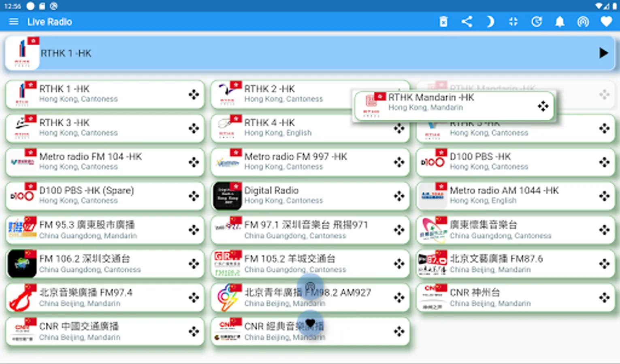This screenshot has height=364, width=620.
Task: Tap move handle on 北京音樂廣播 FM97.4 card
Action: pos(194,298)
